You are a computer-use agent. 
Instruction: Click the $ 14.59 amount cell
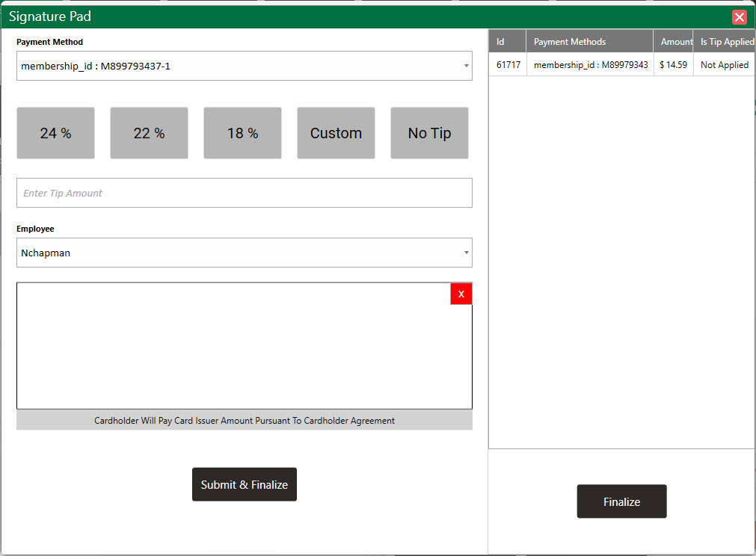[673, 65]
